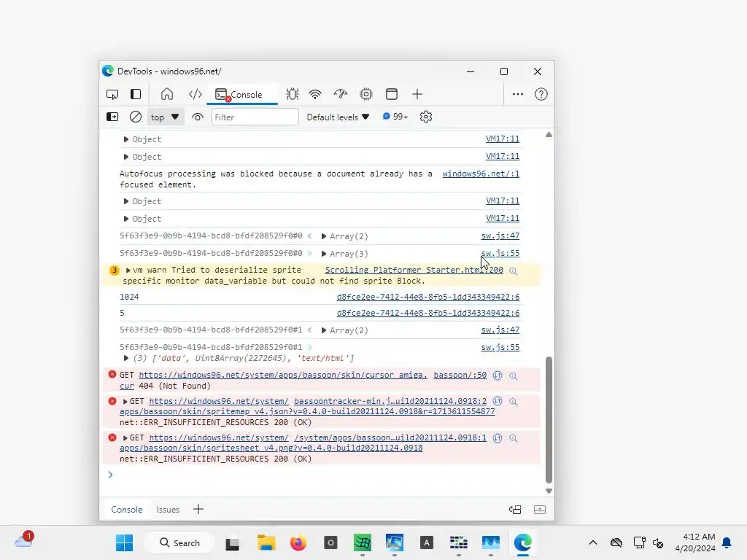This screenshot has height=560, width=747.
Task: Open the Performance gauge icon tab
Action: pyautogui.click(x=341, y=94)
